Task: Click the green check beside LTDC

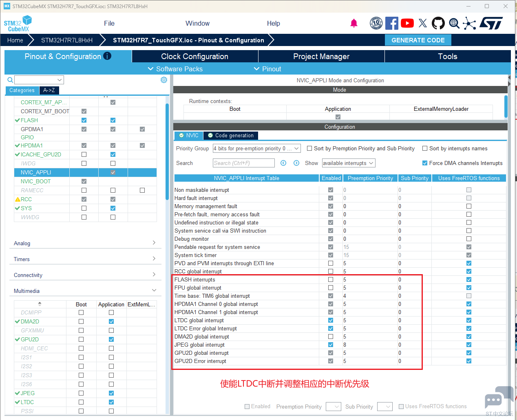Action: (x=18, y=402)
